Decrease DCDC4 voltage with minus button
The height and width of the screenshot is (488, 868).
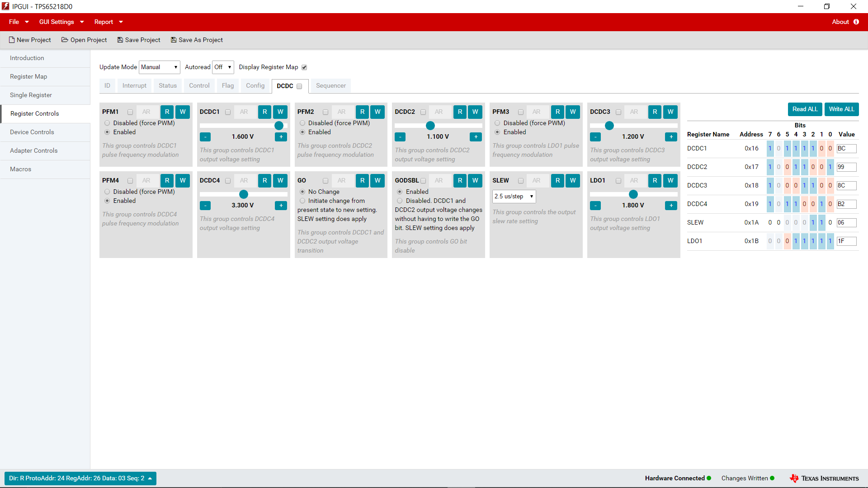205,206
